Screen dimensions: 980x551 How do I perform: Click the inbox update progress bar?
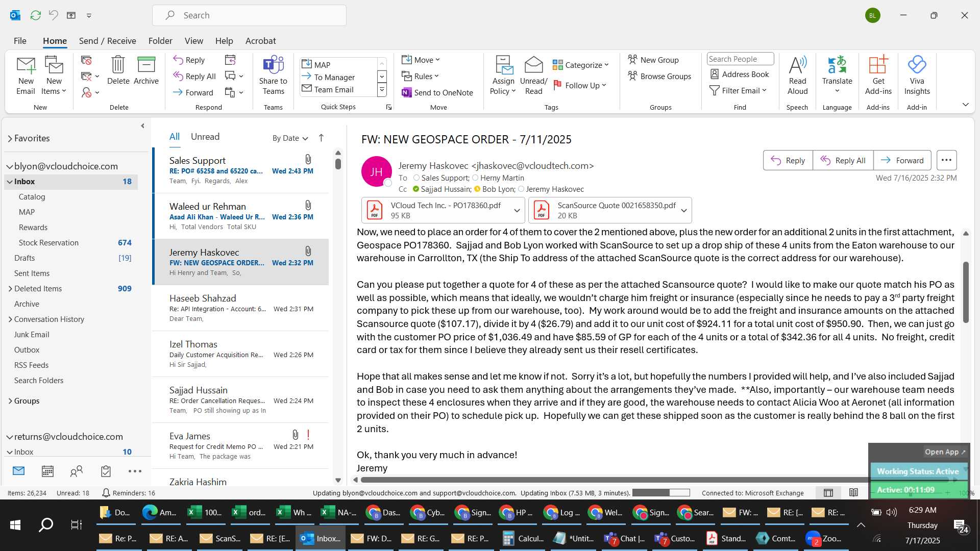[661, 493]
